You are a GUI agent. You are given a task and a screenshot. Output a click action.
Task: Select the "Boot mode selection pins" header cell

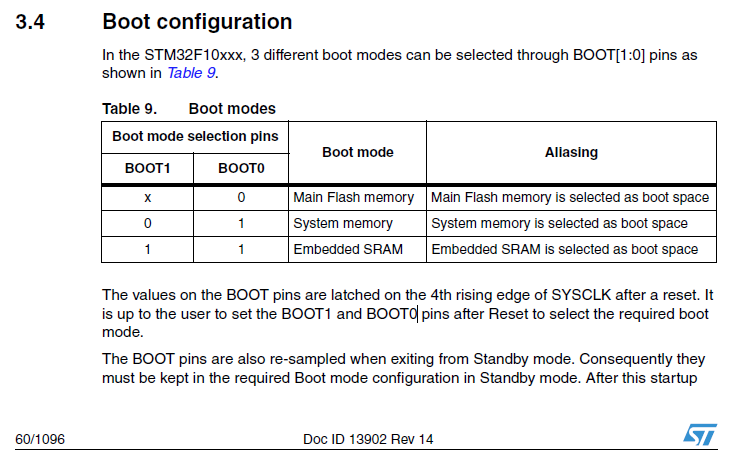tap(195, 136)
